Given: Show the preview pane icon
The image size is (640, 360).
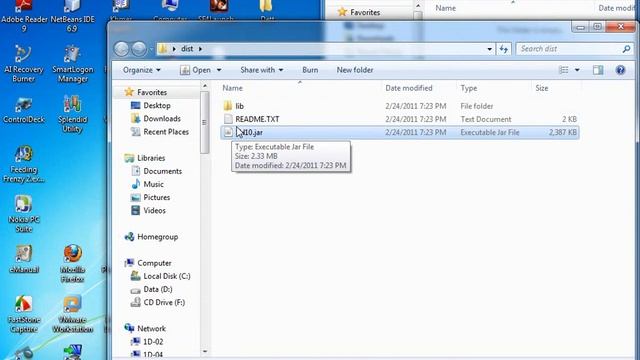Looking at the screenshot, I should pyautogui.click(x=598, y=70).
